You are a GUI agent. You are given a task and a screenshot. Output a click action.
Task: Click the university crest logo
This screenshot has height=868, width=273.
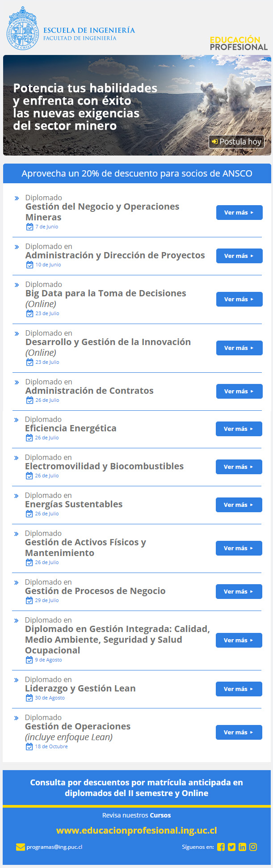tap(23, 28)
